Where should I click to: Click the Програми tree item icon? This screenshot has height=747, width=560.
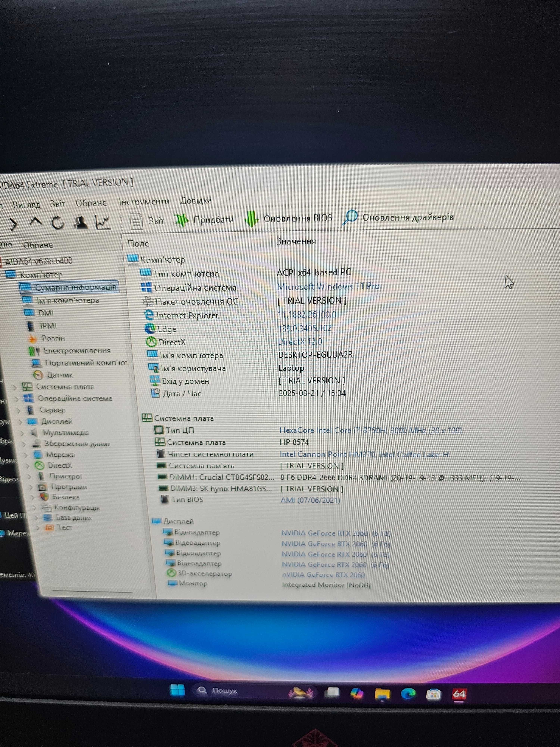pyautogui.click(x=42, y=487)
